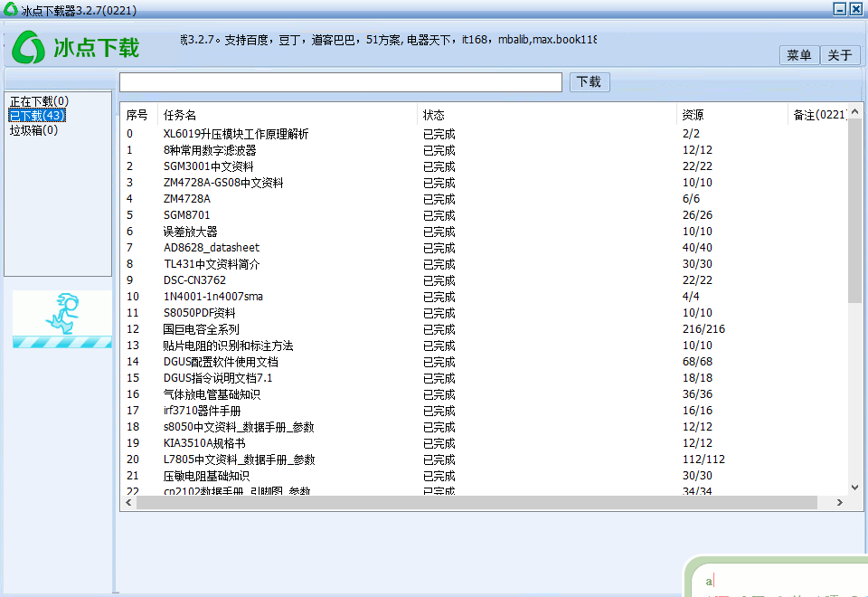The image size is (868, 597).
Task: Click the horizontal scrollbar left arrow
Action: (x=128, y=502)
